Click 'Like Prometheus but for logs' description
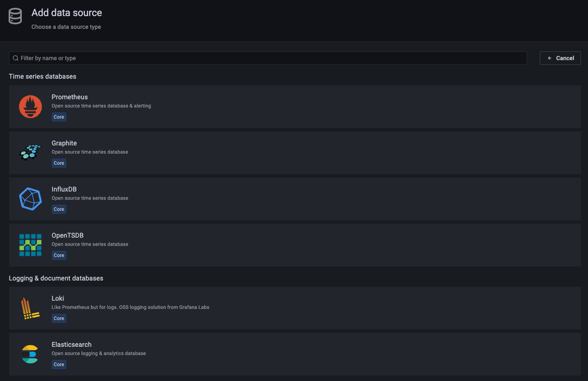The height and width of the screenshot is (381, 588). 130,307
